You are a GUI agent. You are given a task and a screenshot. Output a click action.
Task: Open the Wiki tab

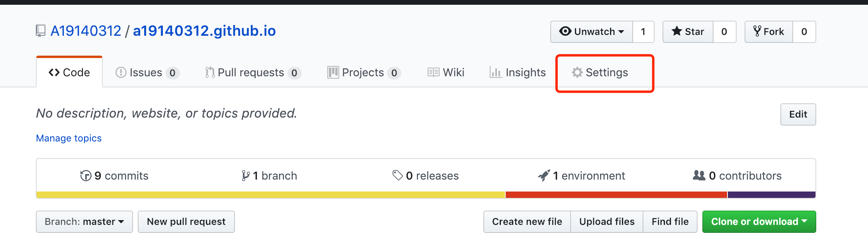446,73
